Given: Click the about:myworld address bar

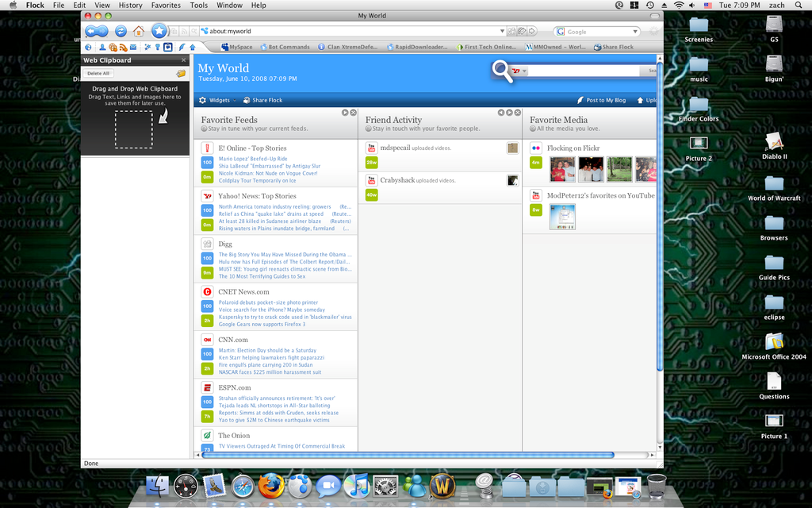Looking at the screenshot, I should coord(352,31).
